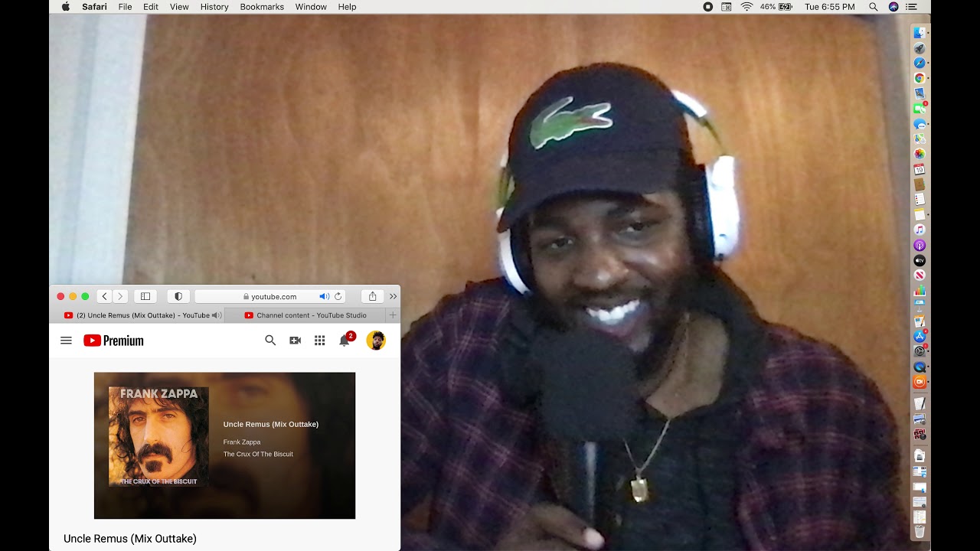Open the Window menu
Viewport: 980px width, 551px height.
tap(311, 7)
